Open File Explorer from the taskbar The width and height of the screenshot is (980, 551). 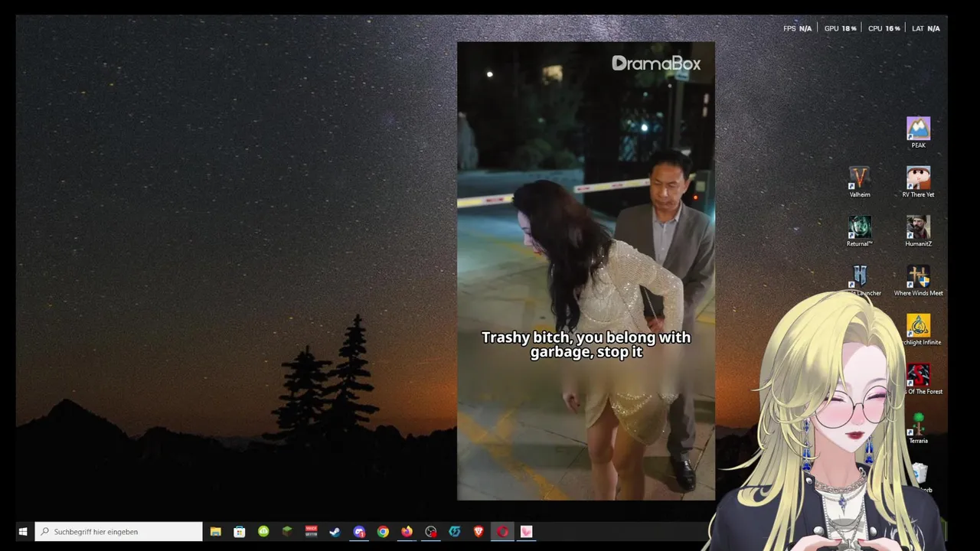click(x=216, y=531)
